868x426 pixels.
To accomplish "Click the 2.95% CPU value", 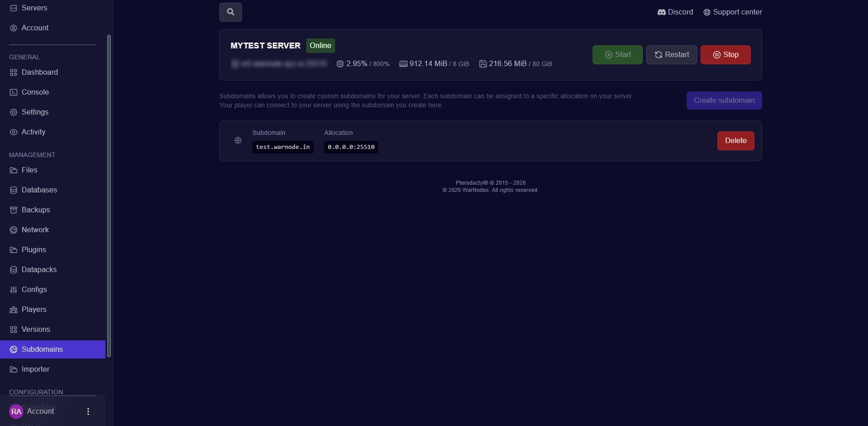I will (357, 64).
